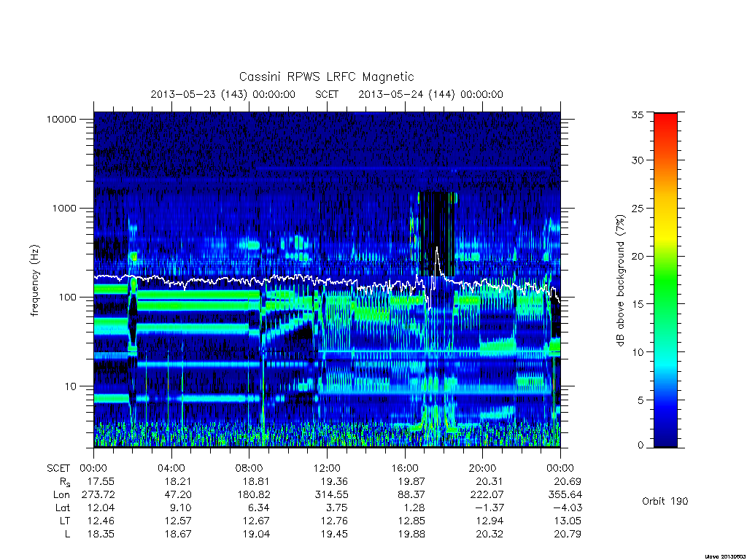Click the white line's peak near 17:30
Screen dimensions: 747x560
[436, 248]
